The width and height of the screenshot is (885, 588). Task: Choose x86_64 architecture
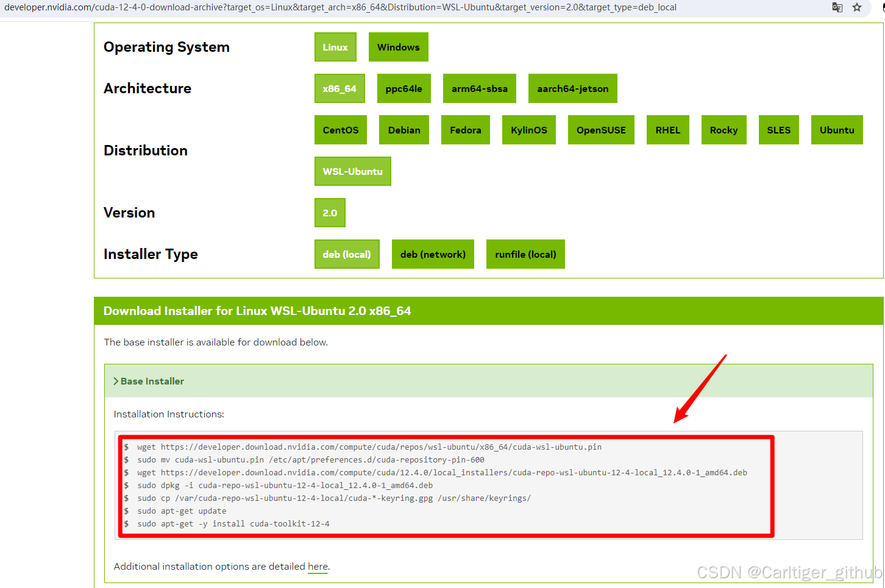(339, 88)
